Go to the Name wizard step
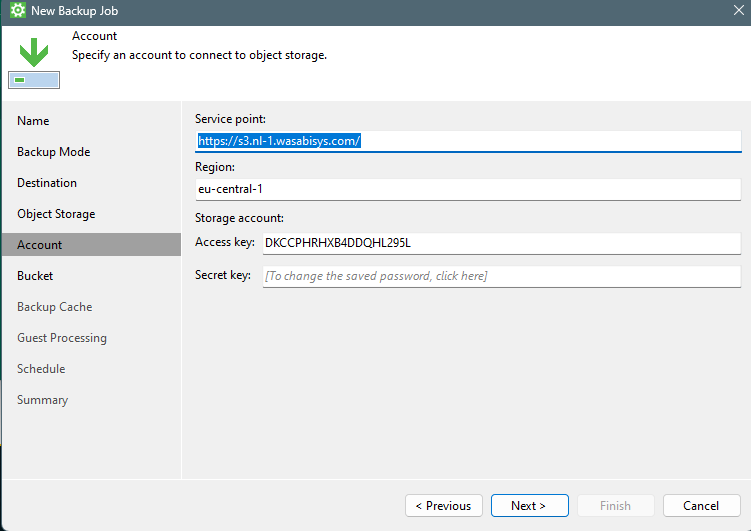The width and height of the screenshot is (751, 531). (x=33, y=121)
